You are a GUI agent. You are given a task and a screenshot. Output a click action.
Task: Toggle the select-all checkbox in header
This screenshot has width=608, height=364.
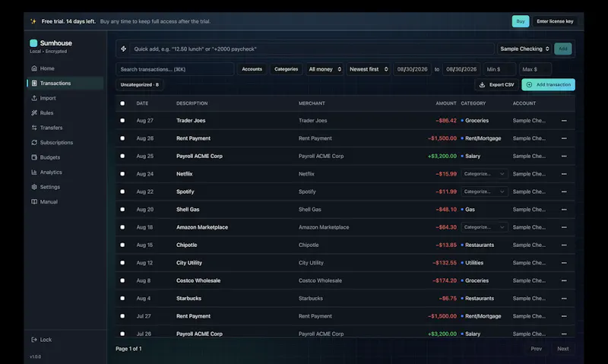pos(122,103)
